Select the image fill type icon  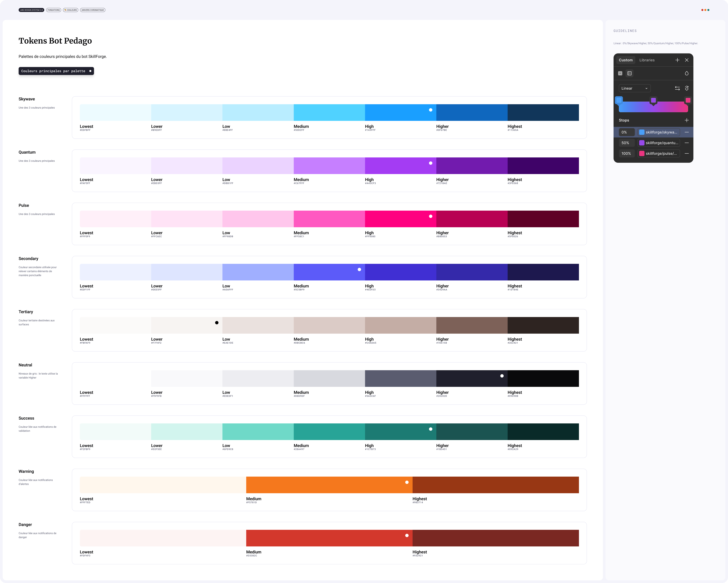click(x=629, y=73)
